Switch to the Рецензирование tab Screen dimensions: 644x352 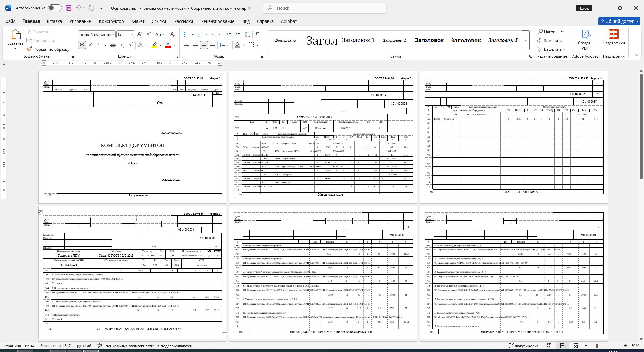(218, 21)
